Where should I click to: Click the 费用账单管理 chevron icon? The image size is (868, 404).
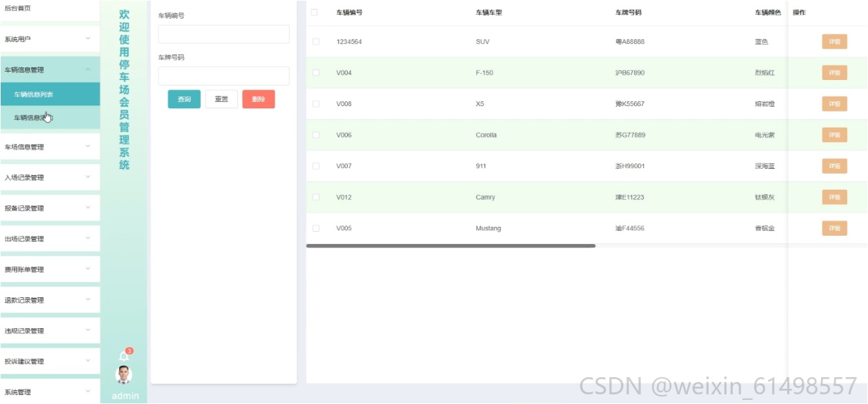[x=88, y=269]
